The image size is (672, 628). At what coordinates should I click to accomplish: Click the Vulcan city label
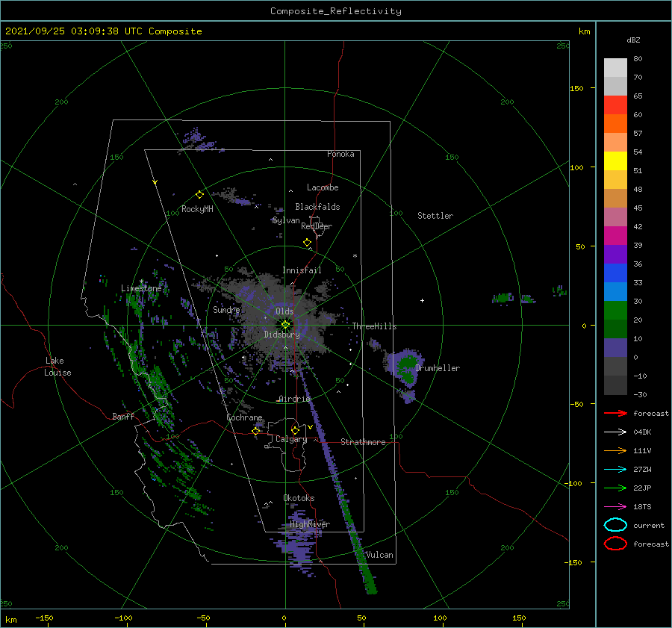(379, 555)
